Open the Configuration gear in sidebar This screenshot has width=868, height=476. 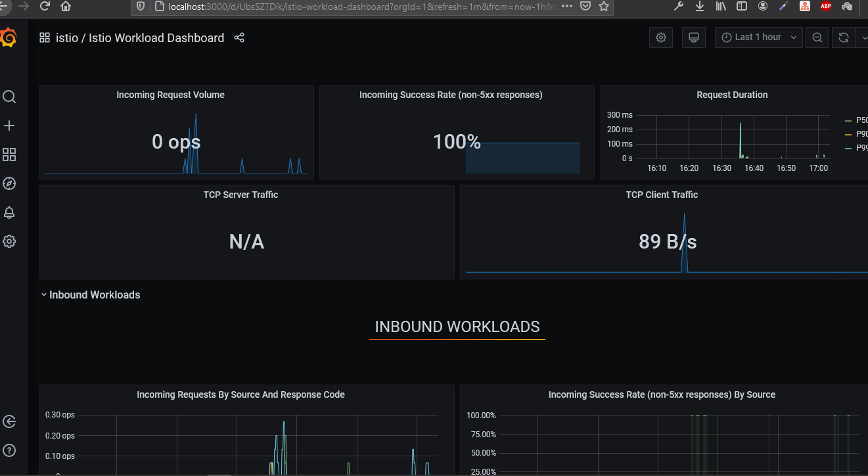9,241
